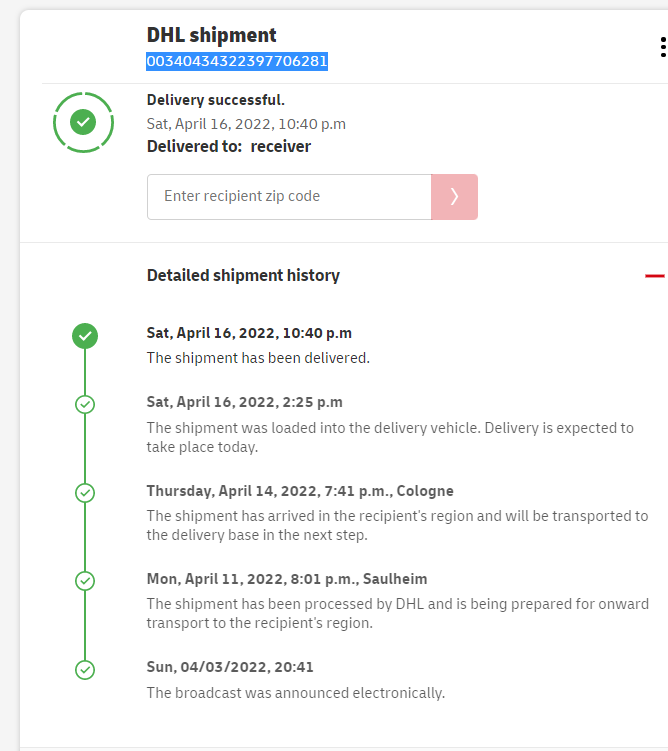The image size is (668, 751).
Task: Select the Sun, 04/03/2022 timeline date
Action: click(230, 667)
